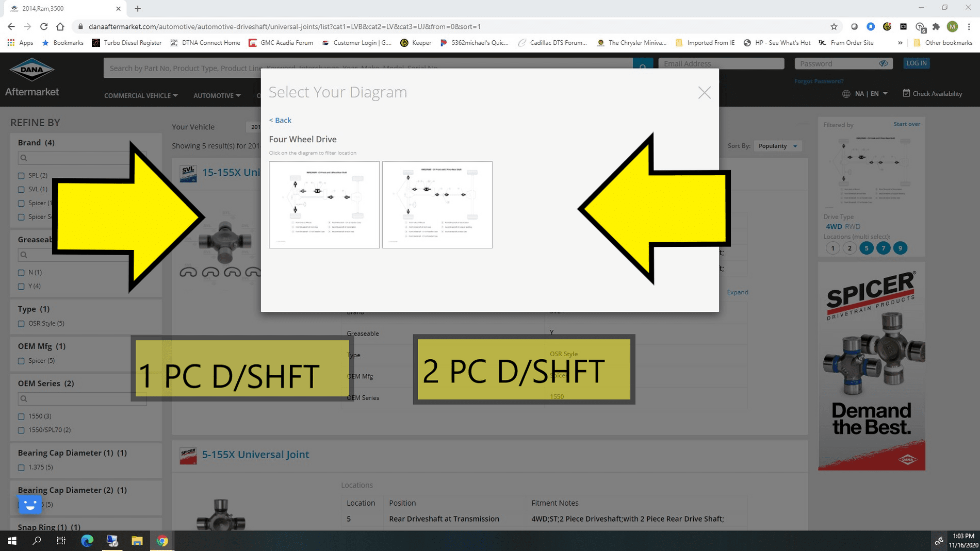
Task: Select the one-piece rear shaft diagram thumbnail
Action: click(324, 205)
